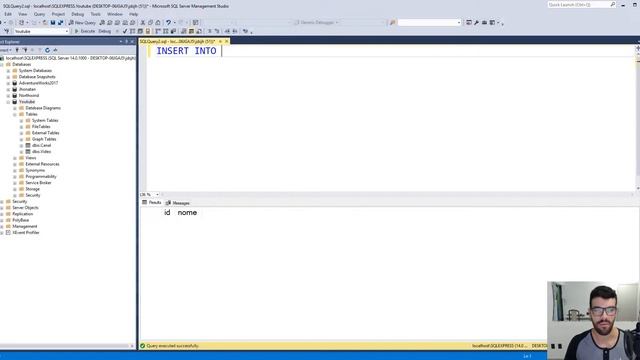Open the Project menu

58,14
